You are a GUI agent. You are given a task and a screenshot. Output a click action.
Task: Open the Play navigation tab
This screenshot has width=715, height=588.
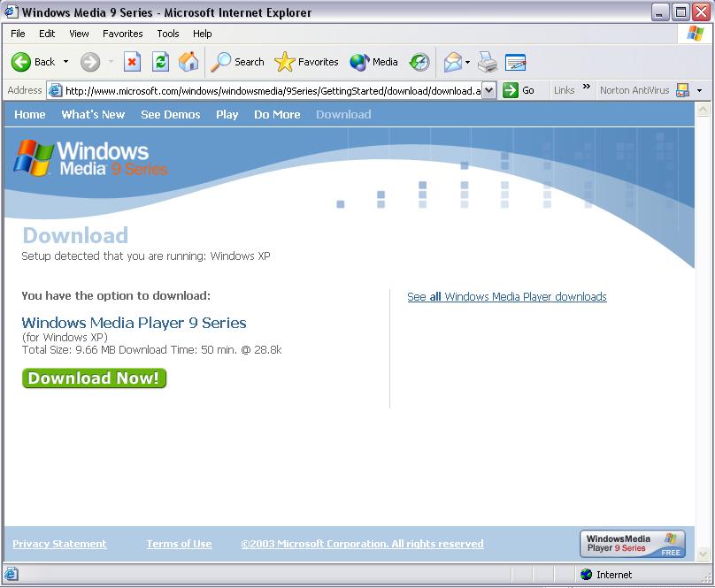[x=227, y=115]
